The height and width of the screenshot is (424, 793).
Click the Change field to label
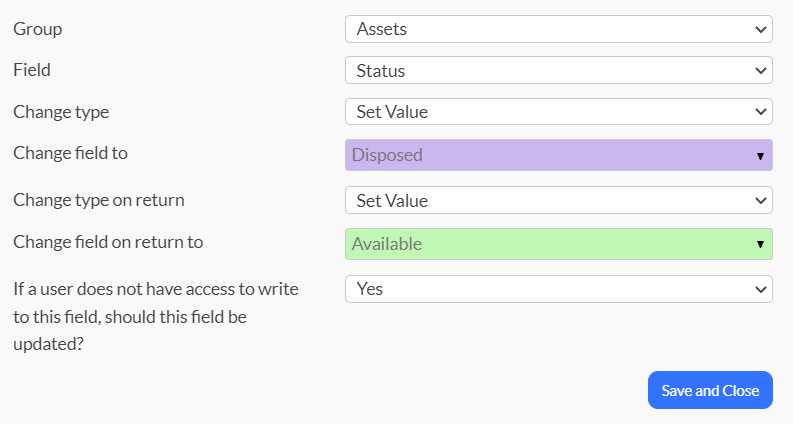pos(70,153)
